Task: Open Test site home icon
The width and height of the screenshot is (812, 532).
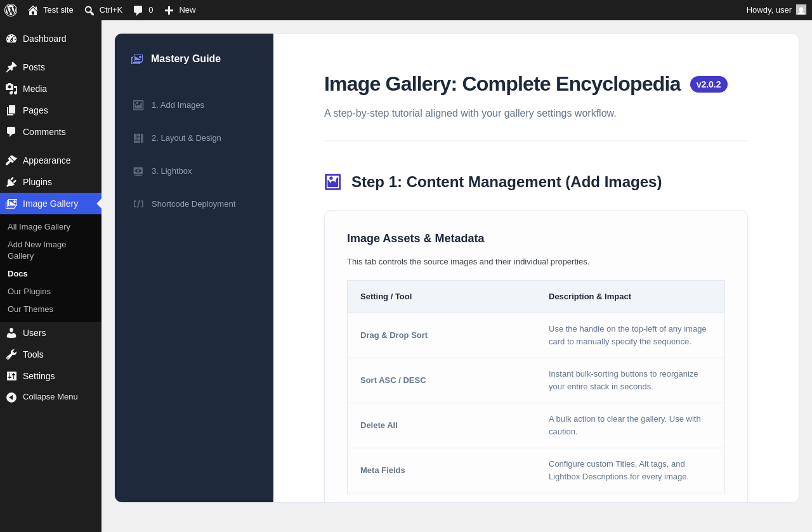Action: [33, 10]
